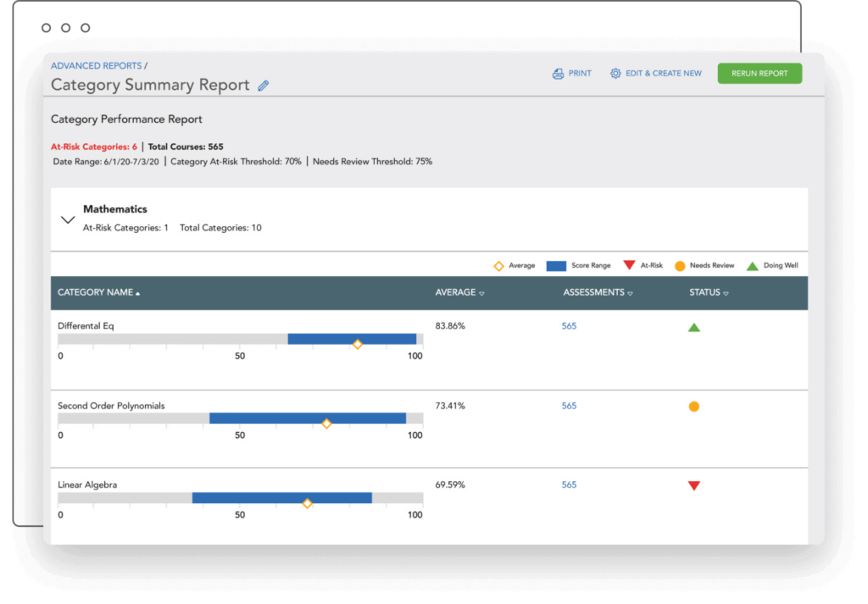This screenshot has width=868, height=604.
Task: Click the orange Needs Review dot for Second Order Polynomials
Action: (x=694, y=406)
